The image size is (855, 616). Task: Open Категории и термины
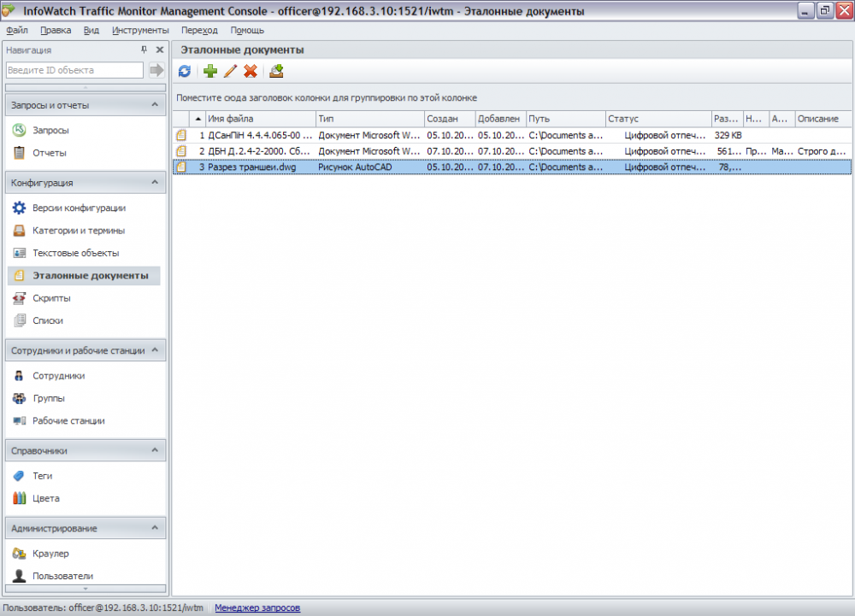(79, 231)
